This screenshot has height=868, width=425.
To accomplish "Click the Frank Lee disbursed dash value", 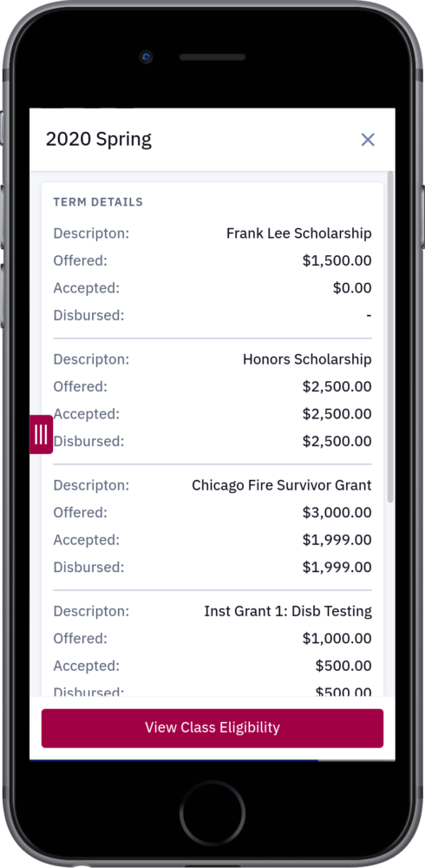I will coord(369,316).
